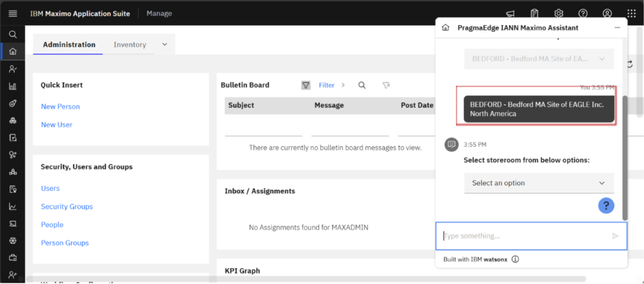Click the Subject filter field under header
This screenshot has width=644, height=284.
tap(264, 130)
